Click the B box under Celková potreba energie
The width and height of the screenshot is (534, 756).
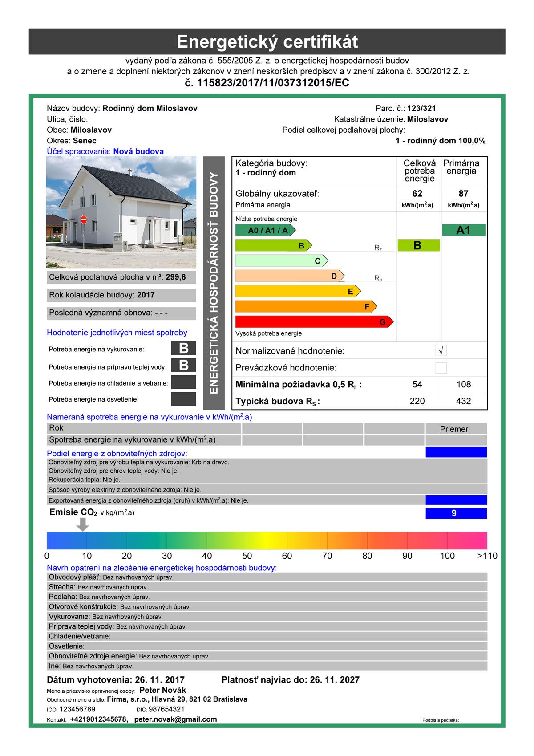click(418, 245)
